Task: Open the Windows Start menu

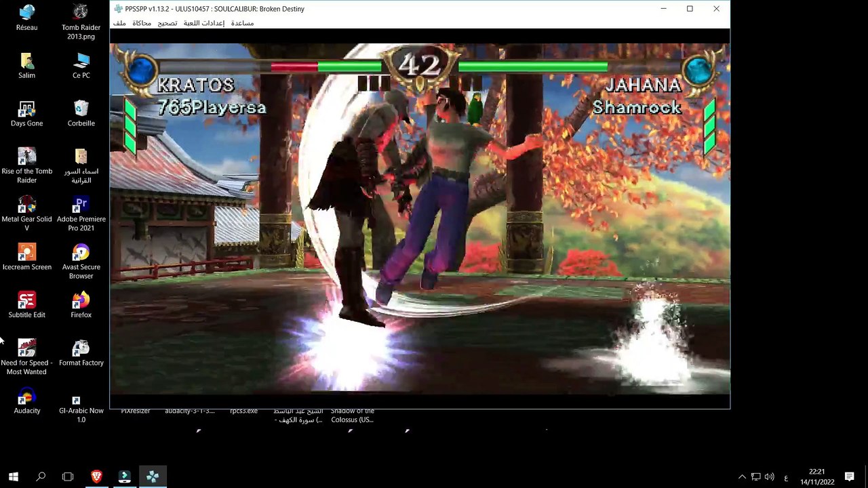Action: tap(14, 477)
